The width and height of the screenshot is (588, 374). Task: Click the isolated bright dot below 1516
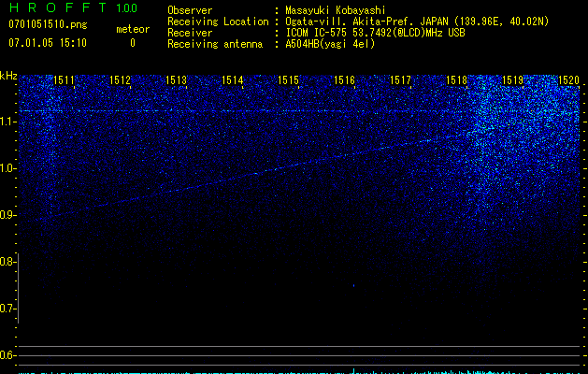[x=353, y=285]
